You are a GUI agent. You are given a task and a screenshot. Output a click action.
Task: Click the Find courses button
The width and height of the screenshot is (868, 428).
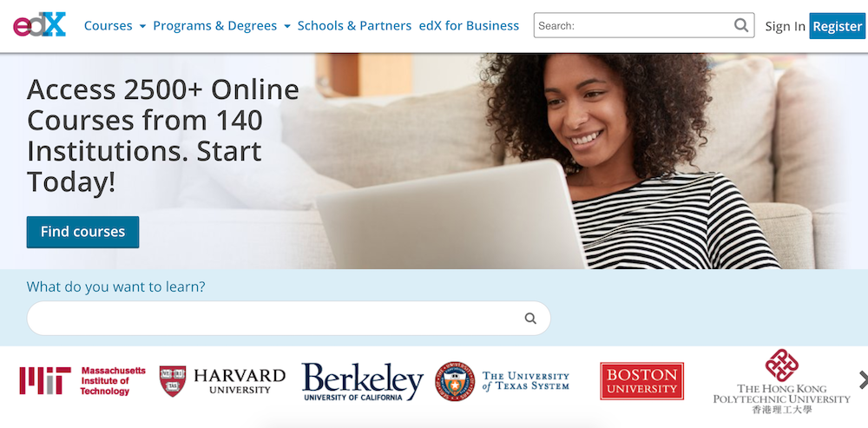tap(83, 232)
